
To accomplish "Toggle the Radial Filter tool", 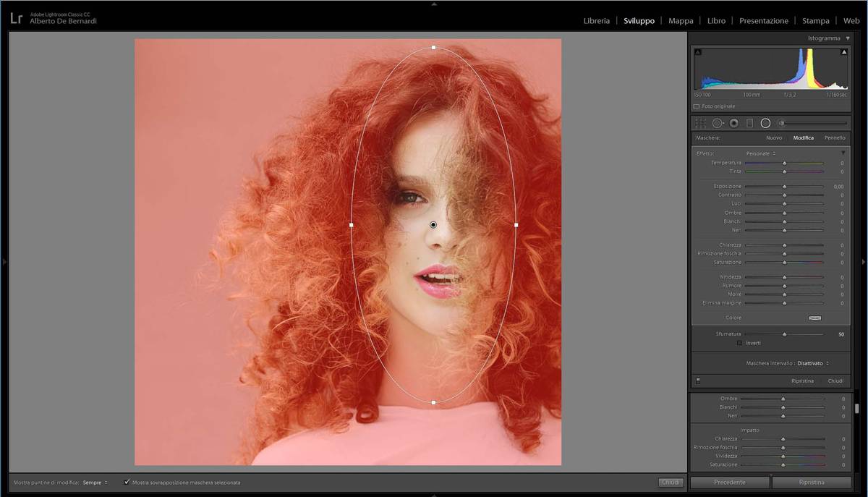I will [x=765, y=124].
